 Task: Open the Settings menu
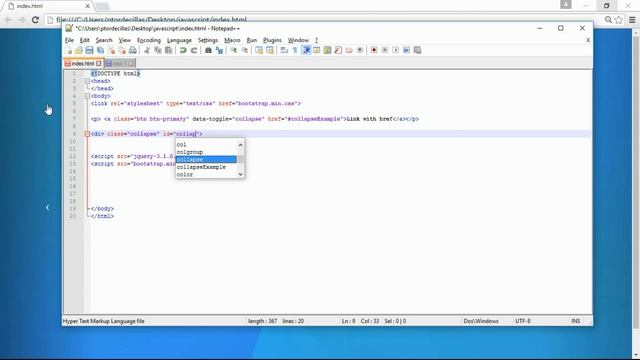coord(208,40)
